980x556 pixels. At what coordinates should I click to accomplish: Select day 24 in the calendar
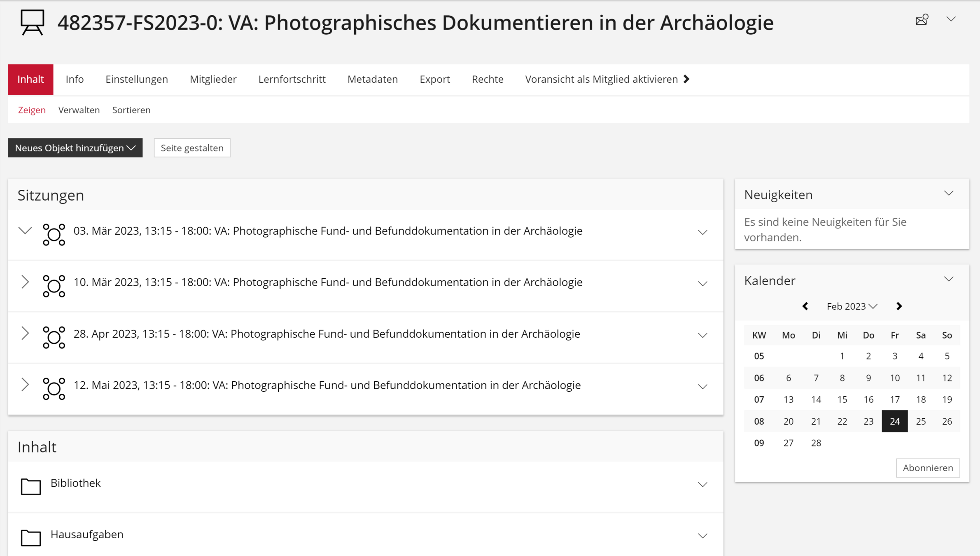(x=894, y=421)
